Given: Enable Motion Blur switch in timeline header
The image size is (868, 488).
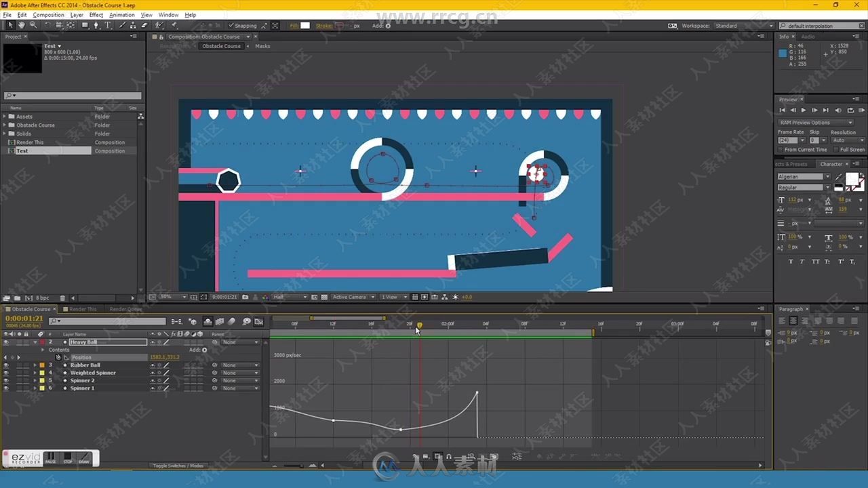Looking at the screenshot, I should pyautogui.click(x=232, y=321).
